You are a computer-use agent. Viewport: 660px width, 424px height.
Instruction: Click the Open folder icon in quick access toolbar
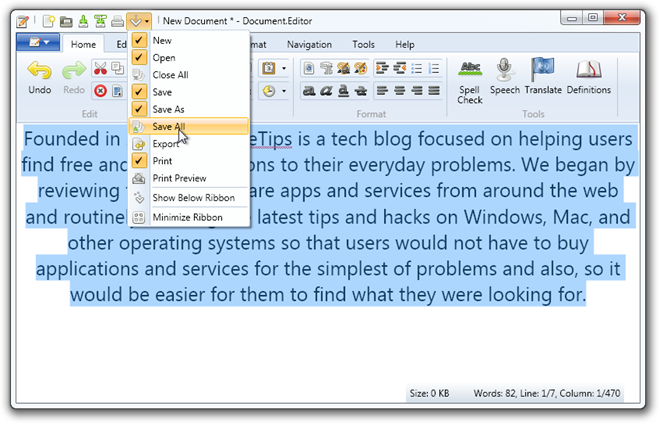coord(66,21)
